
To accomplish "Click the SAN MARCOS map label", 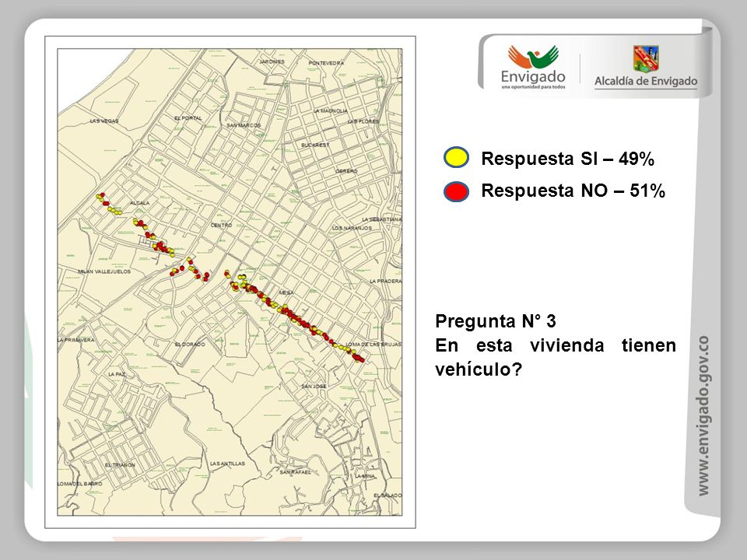I will point(244,125).
